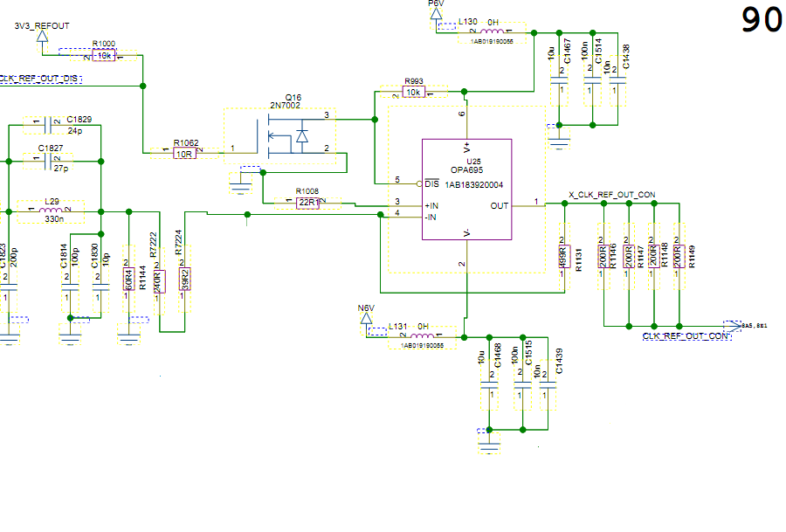786x532 pixels.
Task: Click the 1AB183920004 part number text
Action: [x=473, y=185]
